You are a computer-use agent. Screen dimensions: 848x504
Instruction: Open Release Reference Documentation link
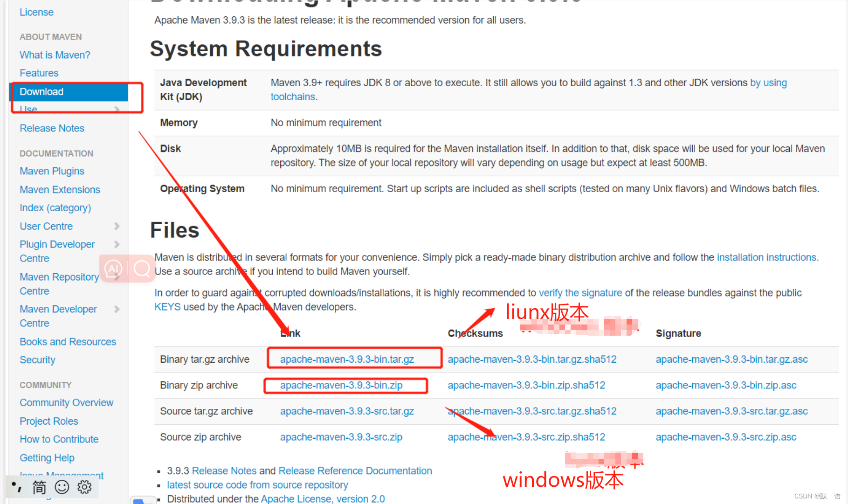(x=355, y=471)
